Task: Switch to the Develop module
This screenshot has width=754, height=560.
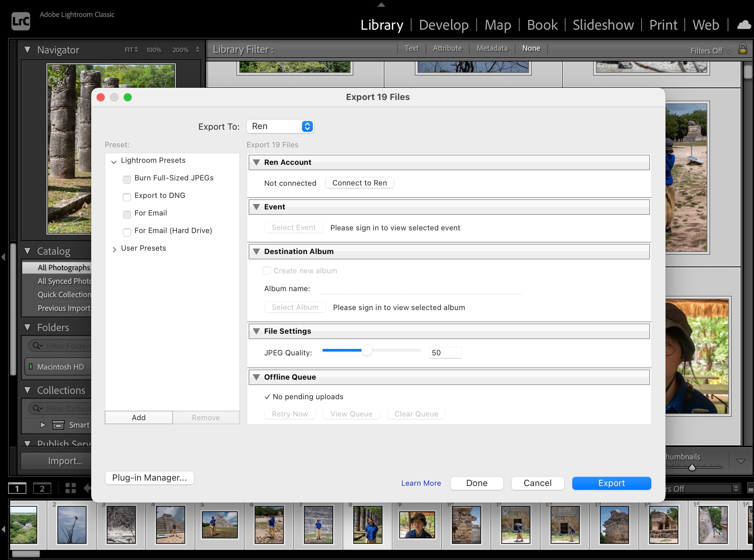Action: coord(444,25)
